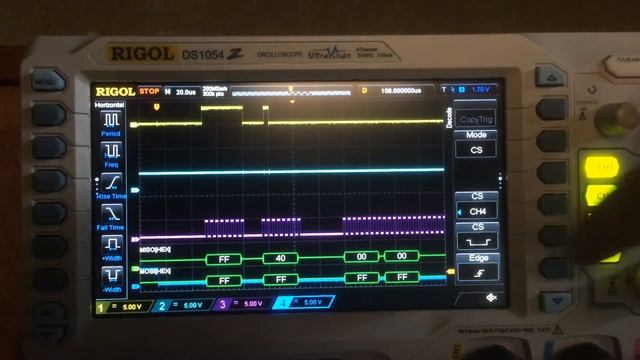Select the Rise Time measurement icon

point(111,182)
